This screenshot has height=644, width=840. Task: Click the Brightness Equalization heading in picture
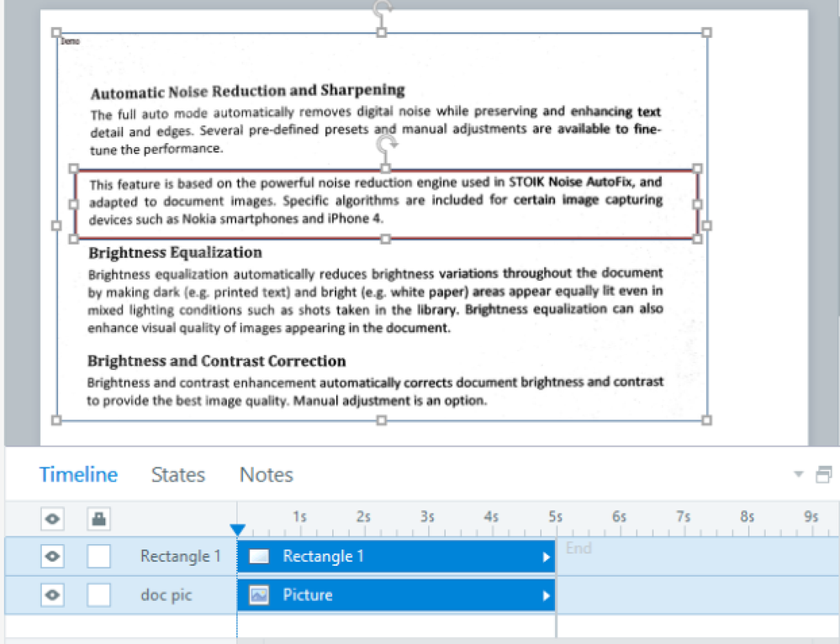(x=175, y=252)
